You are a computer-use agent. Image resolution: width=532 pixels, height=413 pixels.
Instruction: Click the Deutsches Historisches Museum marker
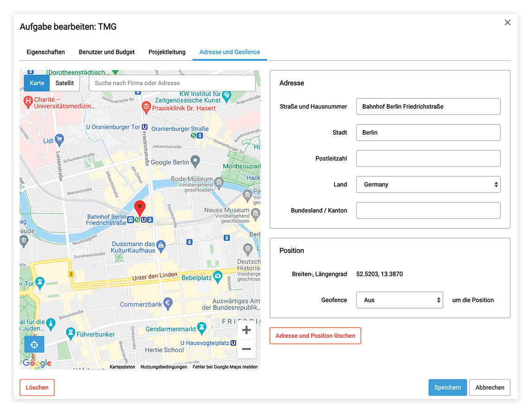(248, 250)
